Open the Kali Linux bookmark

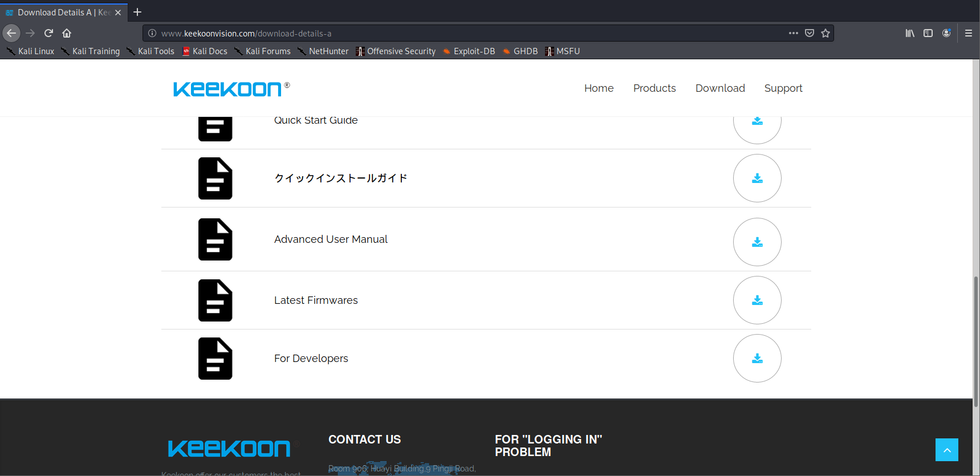(x=31, y=51)
